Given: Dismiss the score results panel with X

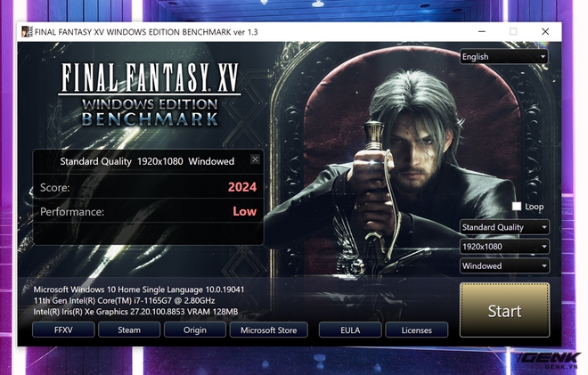Looking at the screenshot, I should 255,159.
